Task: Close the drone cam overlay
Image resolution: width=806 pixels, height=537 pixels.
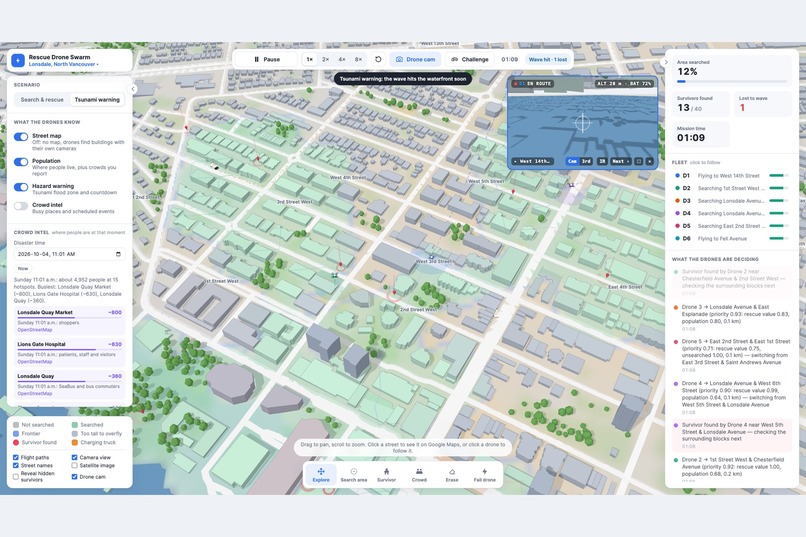Action: pos(650,161)
